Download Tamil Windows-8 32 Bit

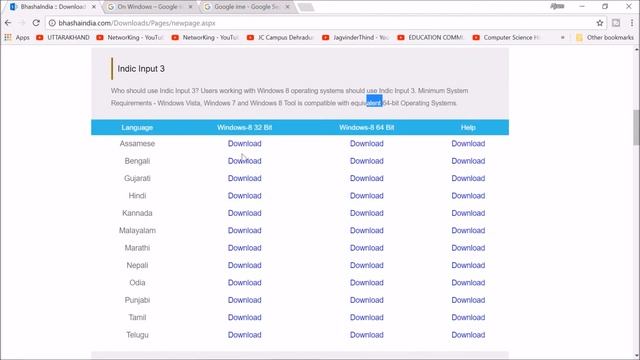(x=244, y=317)
